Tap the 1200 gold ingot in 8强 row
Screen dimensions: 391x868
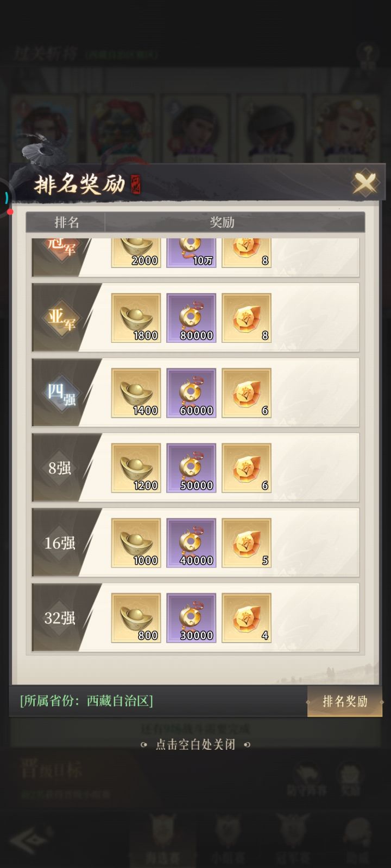click(136, 468)
